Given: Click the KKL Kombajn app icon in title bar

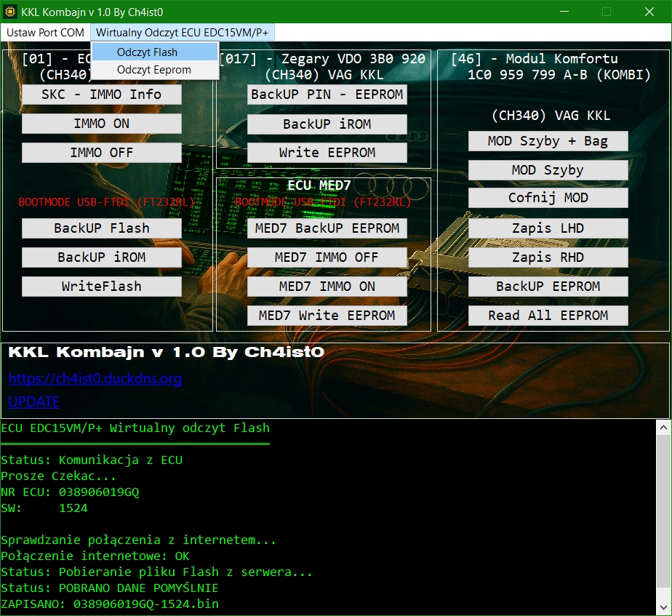Looking at the screenshot, I should 10,12.
